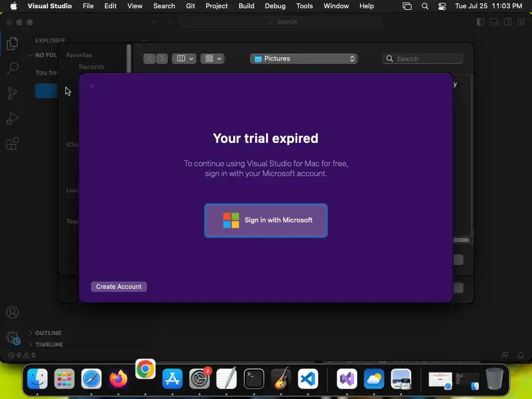Viewport: 532px width, 399px height.
Task: Click the file dialog Search field
Action: (x=423, y=59)
